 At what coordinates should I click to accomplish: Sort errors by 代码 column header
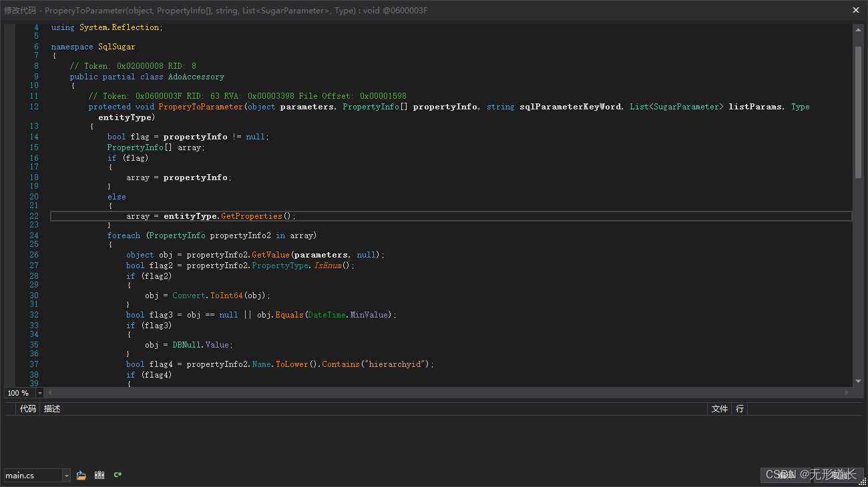coord(28,409)
